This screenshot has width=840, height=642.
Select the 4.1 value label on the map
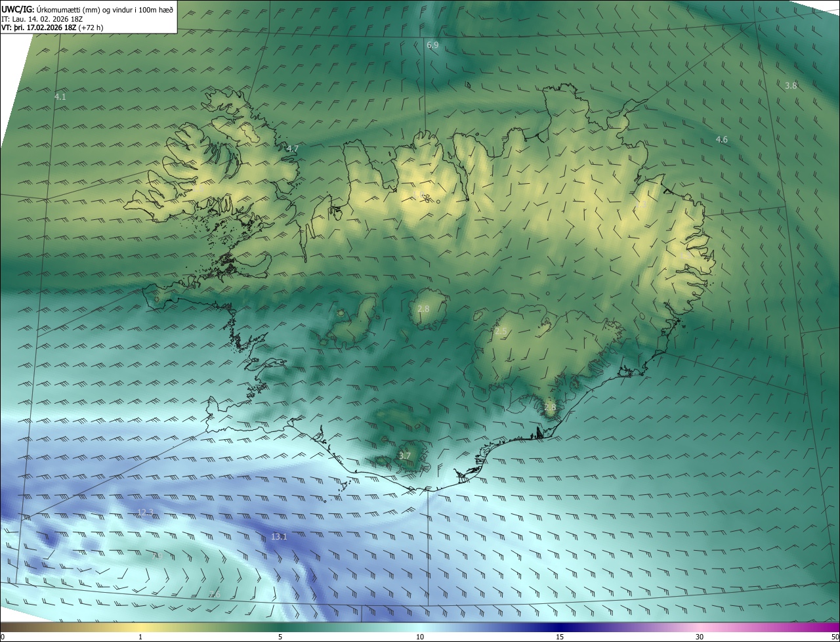tap(60, 96)
